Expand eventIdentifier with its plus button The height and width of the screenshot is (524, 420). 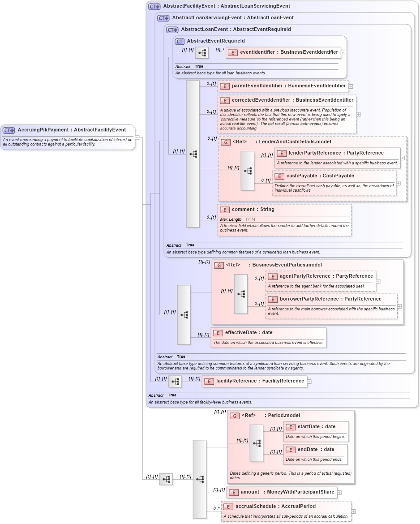(343, 52)
